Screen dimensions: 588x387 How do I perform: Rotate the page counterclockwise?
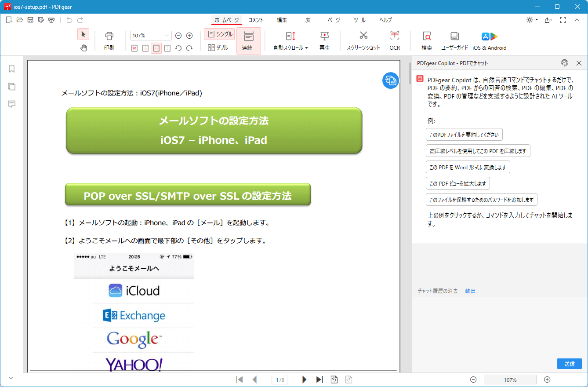click(178, 48)
